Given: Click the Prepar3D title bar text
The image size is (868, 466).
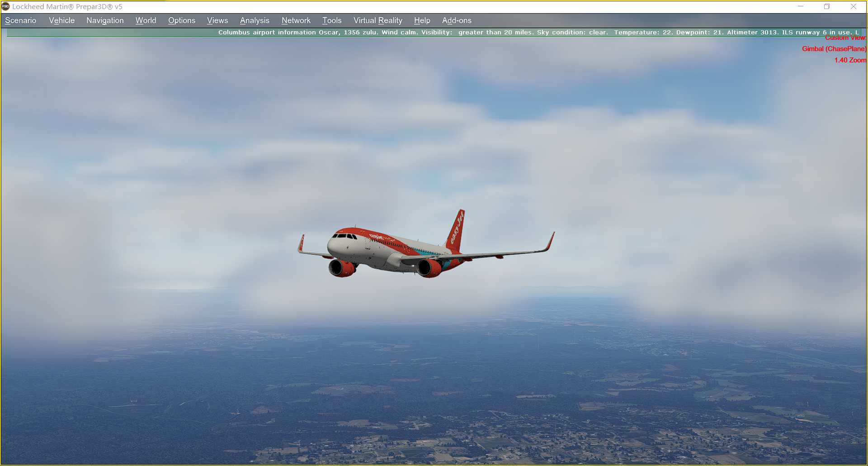Looking at the screenshot, I should pyautogui.click(x=67, y=7).
